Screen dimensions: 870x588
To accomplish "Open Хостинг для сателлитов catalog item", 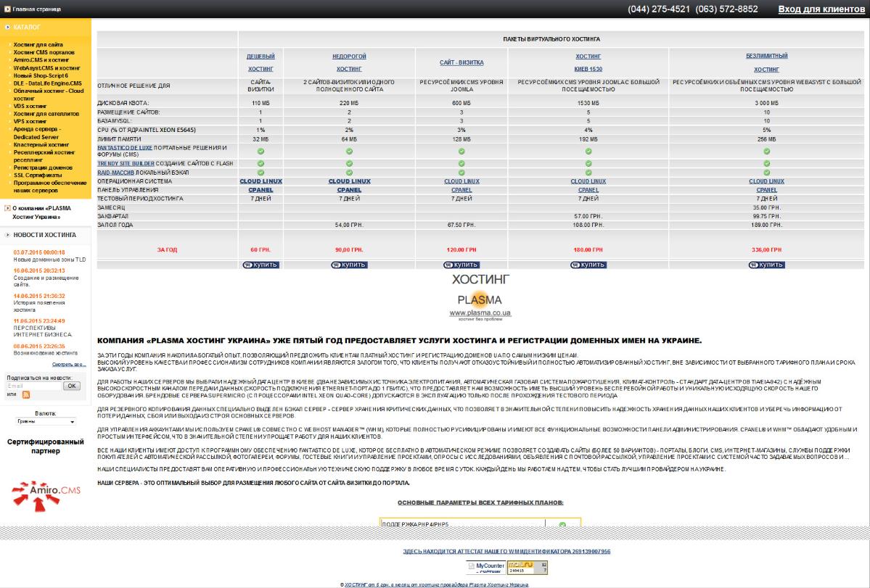I will [x=46, y=114].
